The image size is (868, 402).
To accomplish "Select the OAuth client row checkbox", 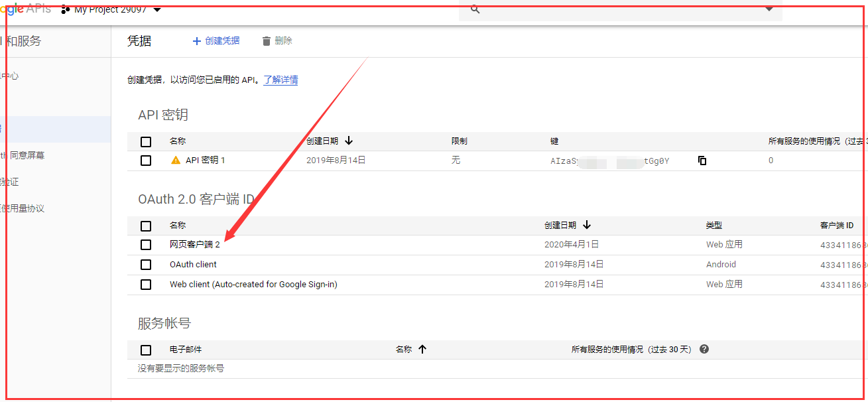I will tap(146, 264).
